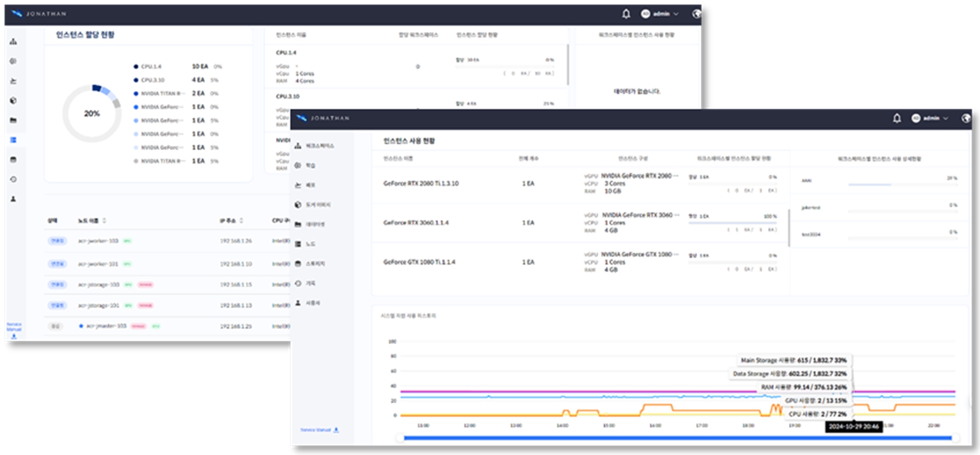Click the CPU.3.10 legend color dot
Screen dimensions: 980x455
(x=136, y=80)
